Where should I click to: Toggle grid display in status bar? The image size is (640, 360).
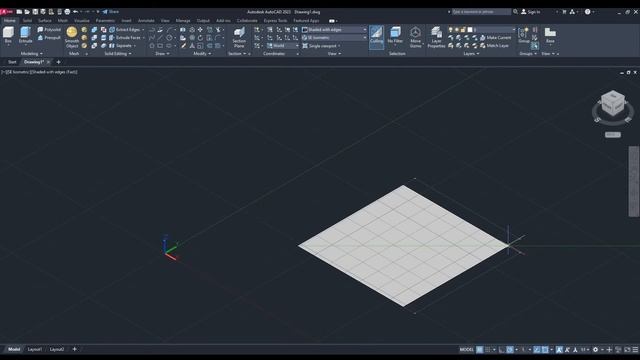coord(480,349)
